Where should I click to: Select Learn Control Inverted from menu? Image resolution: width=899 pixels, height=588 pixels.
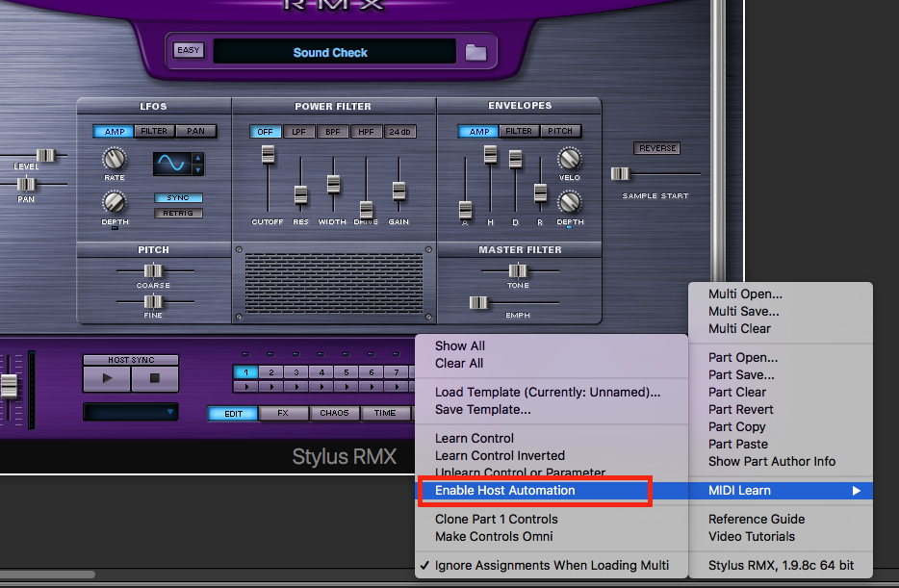click(500, 456)
